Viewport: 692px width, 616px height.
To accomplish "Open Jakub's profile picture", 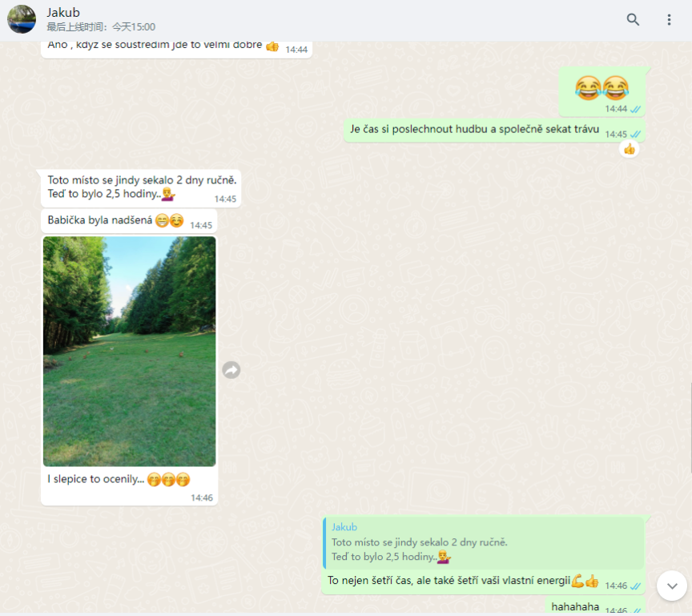I will (21, 19).
